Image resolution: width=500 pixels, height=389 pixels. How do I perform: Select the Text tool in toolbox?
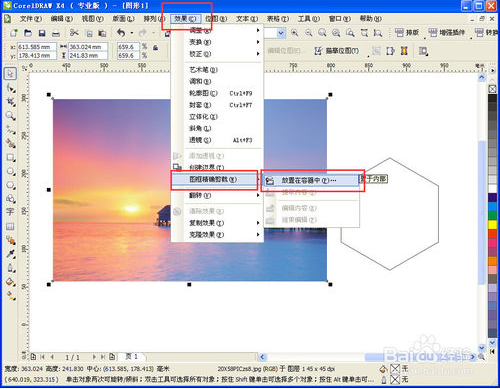click(10, 212)
